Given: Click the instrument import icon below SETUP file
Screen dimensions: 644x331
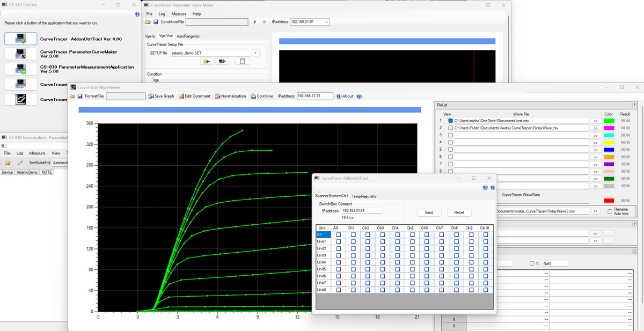Looking at the screenshot, I should pos(223,62).
